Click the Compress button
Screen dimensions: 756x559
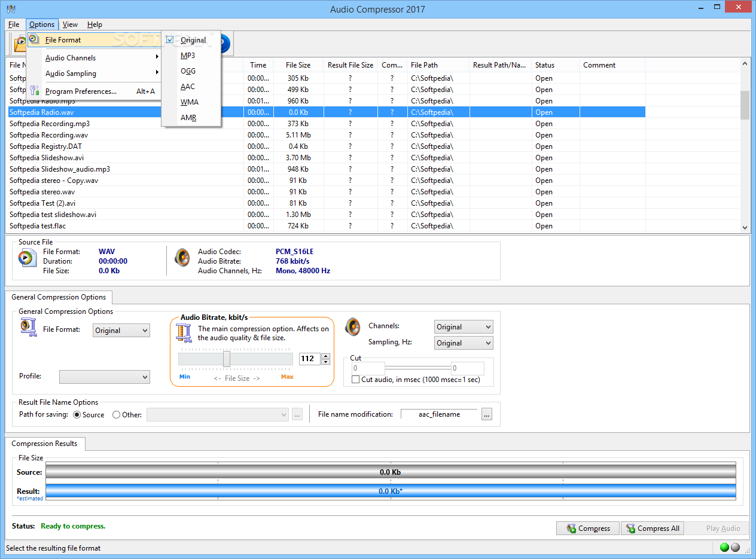587,529
